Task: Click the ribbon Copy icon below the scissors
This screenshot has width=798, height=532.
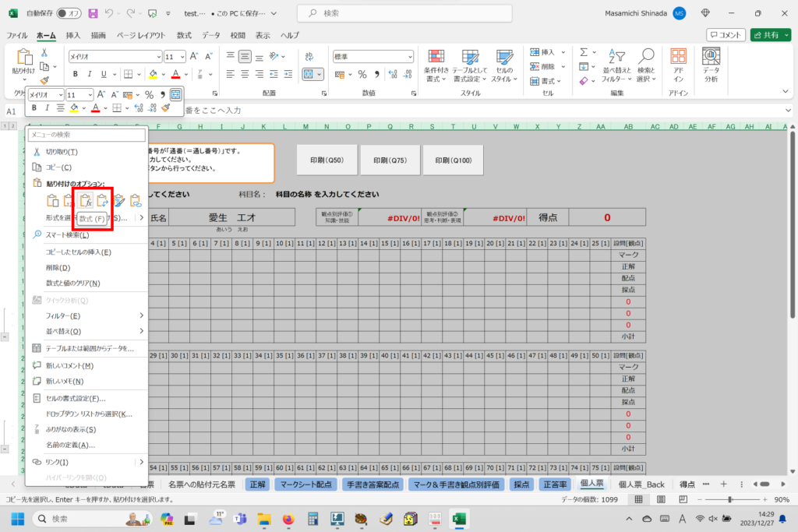Action: pos(44,67)
